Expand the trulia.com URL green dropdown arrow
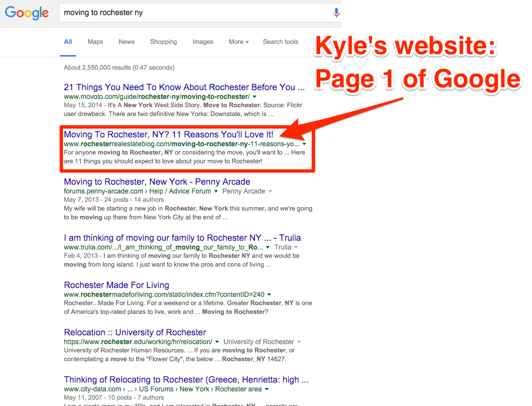This screenshot has width=532, height=406. [x=268, y=247]
